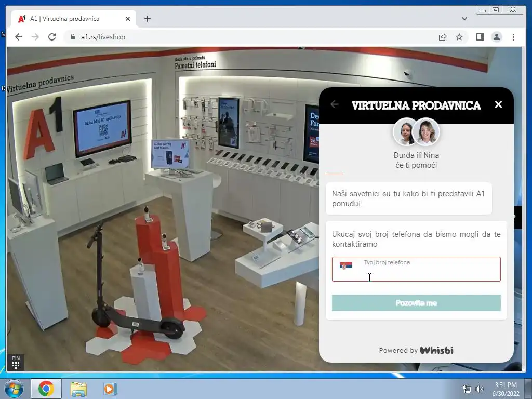Click the Chrome back navigation arrow

pos(19,37)
